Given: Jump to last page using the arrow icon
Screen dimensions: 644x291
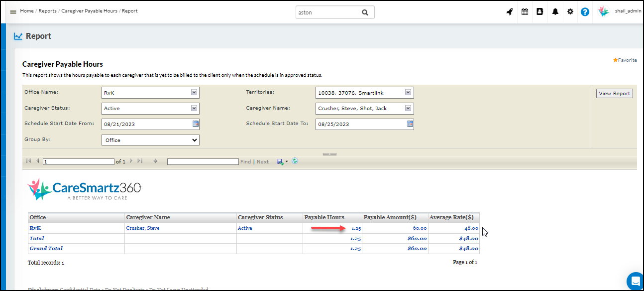Looking at the screenshot, I should 139,161.
